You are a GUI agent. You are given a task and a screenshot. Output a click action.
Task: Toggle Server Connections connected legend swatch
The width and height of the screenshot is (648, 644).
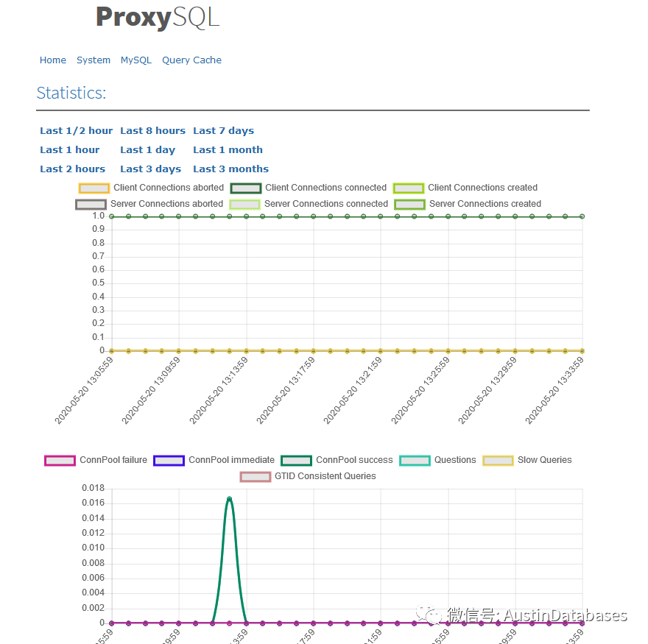click(x=244, y=205)
